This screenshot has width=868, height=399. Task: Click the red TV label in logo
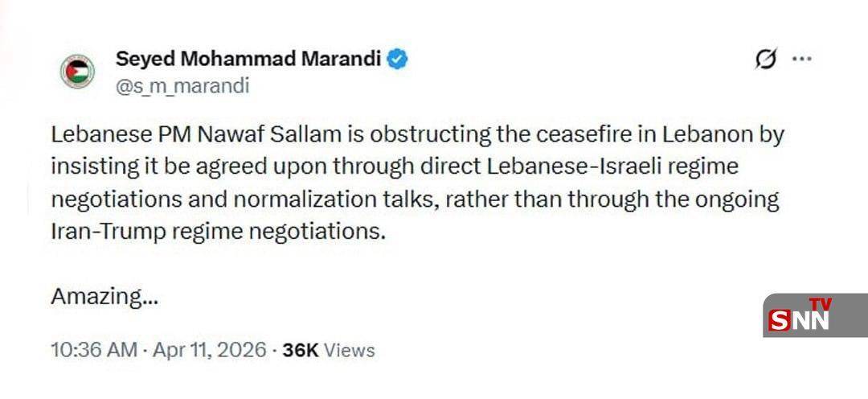[x=820, y=304]
